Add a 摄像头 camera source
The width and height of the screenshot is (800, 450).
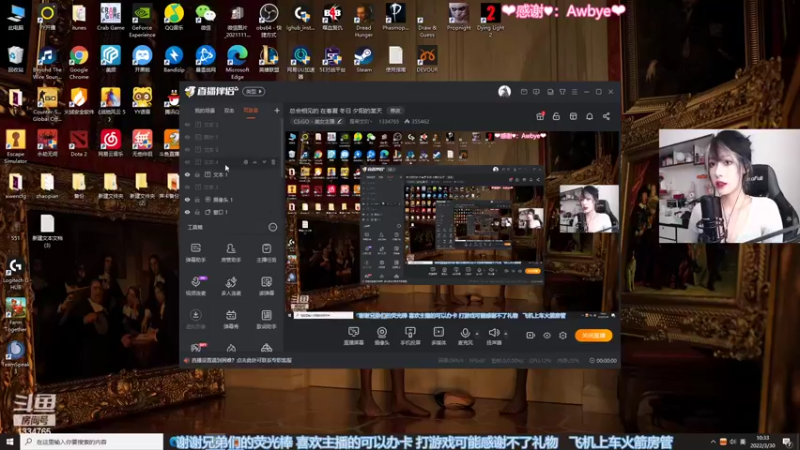click(382, 336)
